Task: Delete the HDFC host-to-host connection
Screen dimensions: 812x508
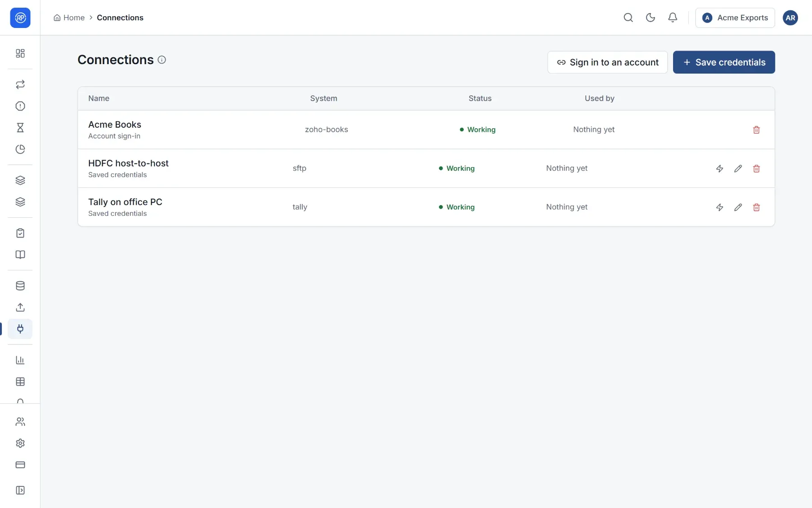Action: tap(757, 168)
